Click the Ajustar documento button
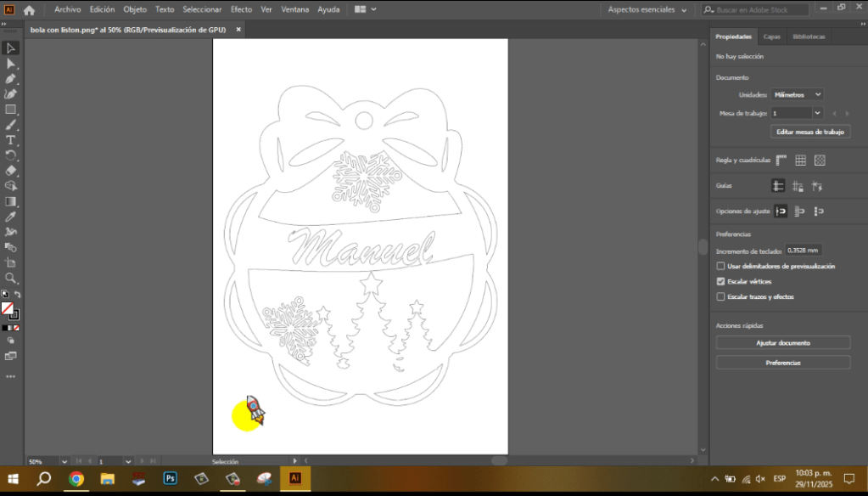The height and width of the screenshot is (496, 868). [781, 341]
